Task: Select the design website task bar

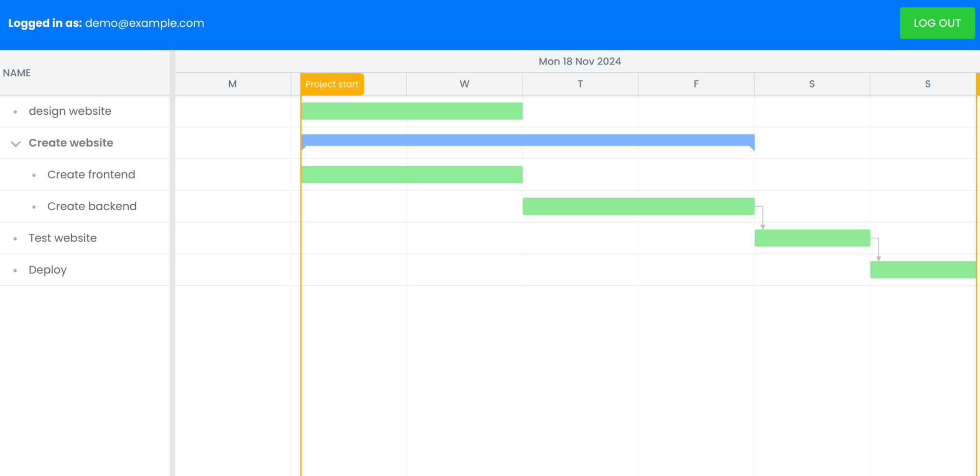Action: pos(412,111)
